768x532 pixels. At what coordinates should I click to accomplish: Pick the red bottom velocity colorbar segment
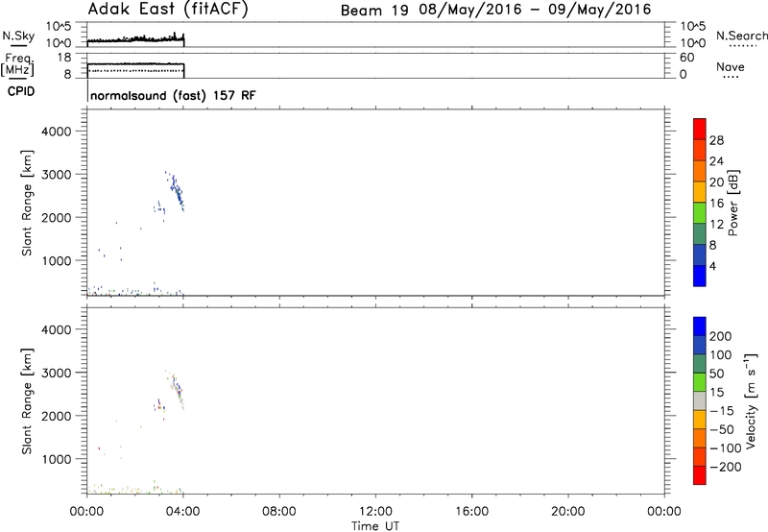[700, 475]
